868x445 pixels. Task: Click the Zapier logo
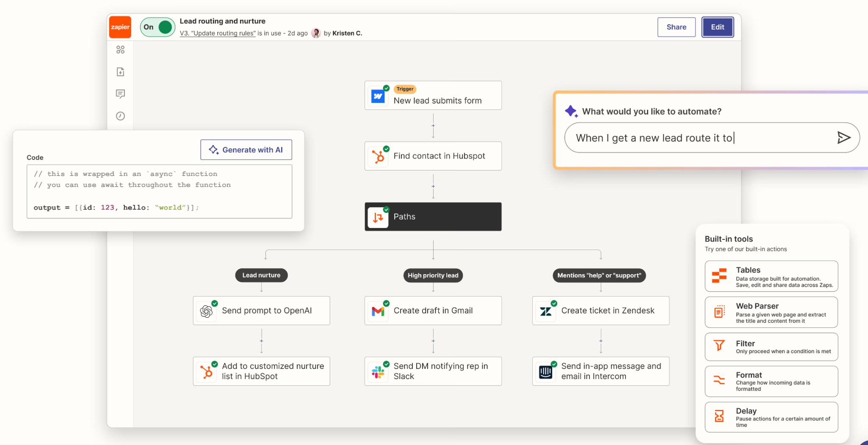pyautogui.click(x=120, y=27)
